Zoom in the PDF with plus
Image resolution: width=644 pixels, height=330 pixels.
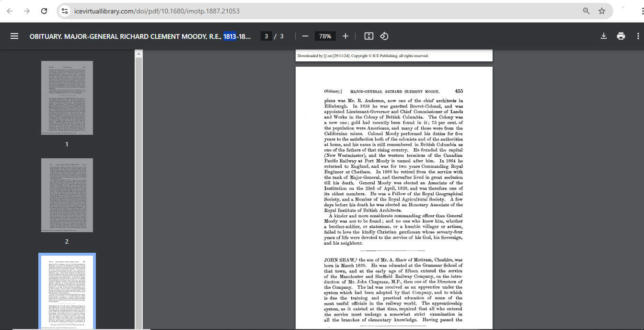click(x=345, y=36)
